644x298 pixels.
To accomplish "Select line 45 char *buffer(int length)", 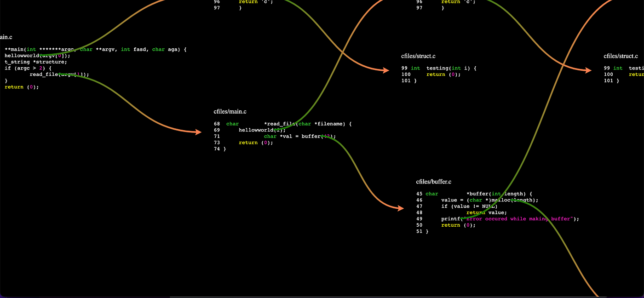I will click(x=474, y=194).
